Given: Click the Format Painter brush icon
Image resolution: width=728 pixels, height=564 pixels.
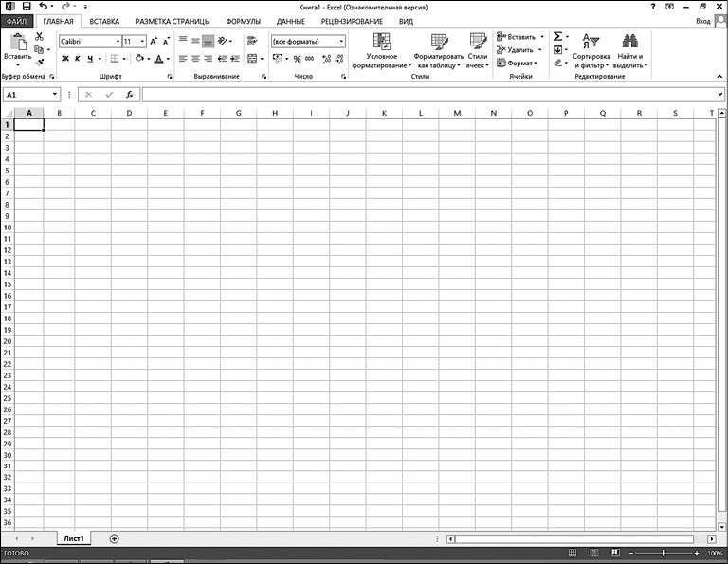Looking at the screenshot, I should tap(39, 62).
